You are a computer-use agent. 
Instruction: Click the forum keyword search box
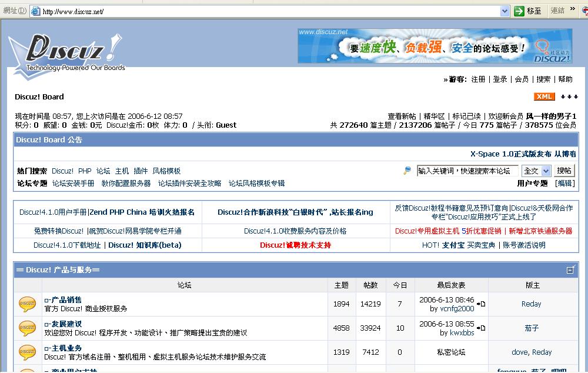467,171
